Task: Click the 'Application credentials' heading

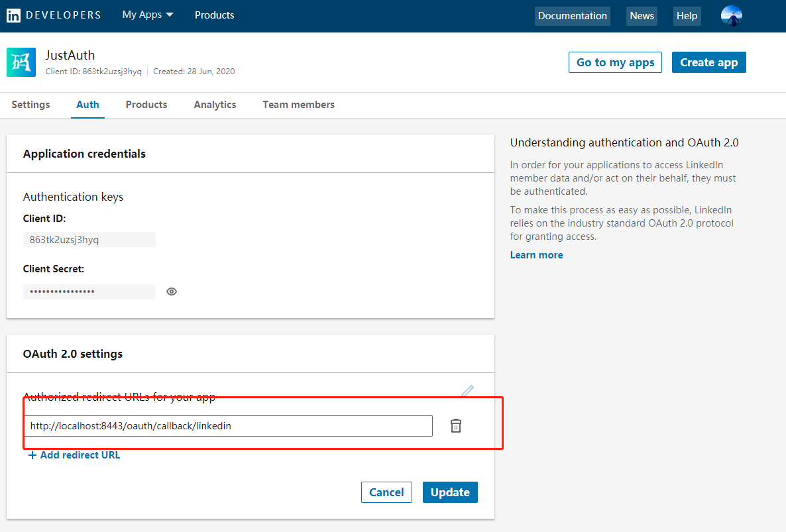Action: [84, 154]
